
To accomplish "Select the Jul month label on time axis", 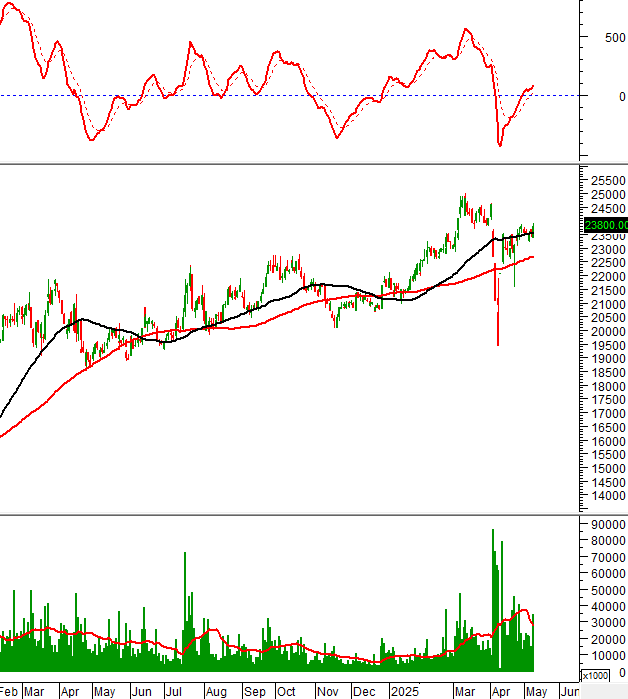I will click(x=173, y=692).
